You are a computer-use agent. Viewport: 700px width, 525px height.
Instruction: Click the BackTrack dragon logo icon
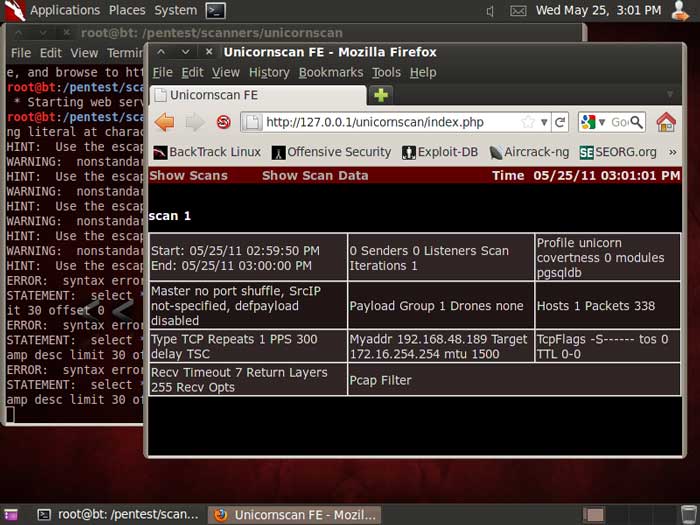tap(14, 10)
